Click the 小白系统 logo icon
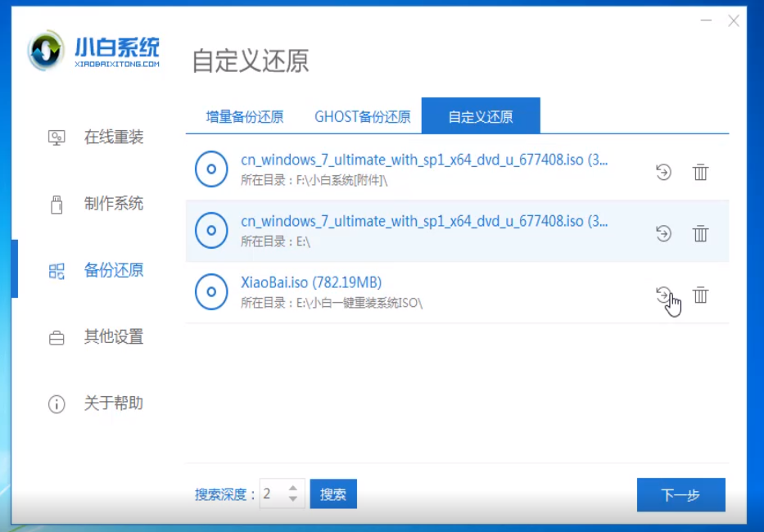The width and height of the screenshot is (764, 532). tap(46, 52)
